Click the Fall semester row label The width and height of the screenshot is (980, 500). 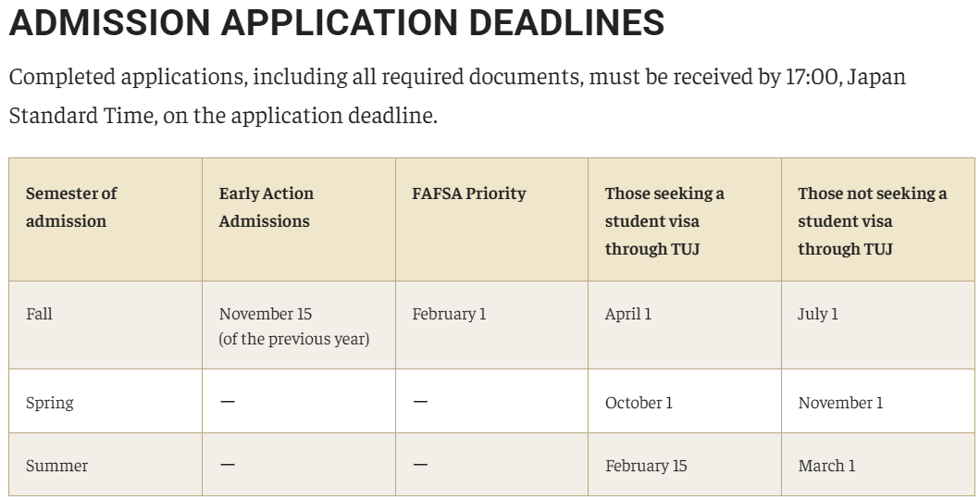[39, 314]
